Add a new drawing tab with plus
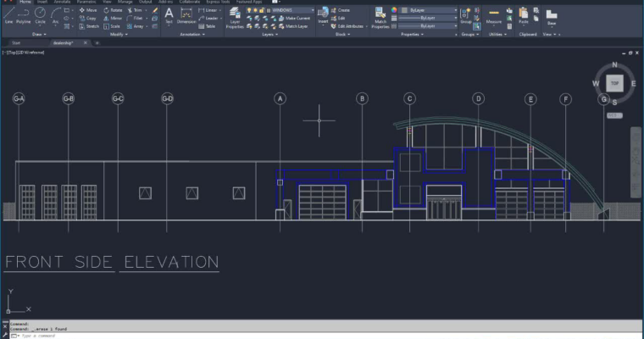644x339 pixels. (x=97, y=42)
